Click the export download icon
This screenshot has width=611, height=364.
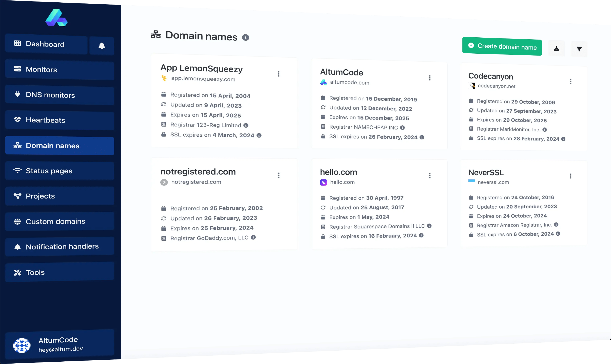coord(557,49)
